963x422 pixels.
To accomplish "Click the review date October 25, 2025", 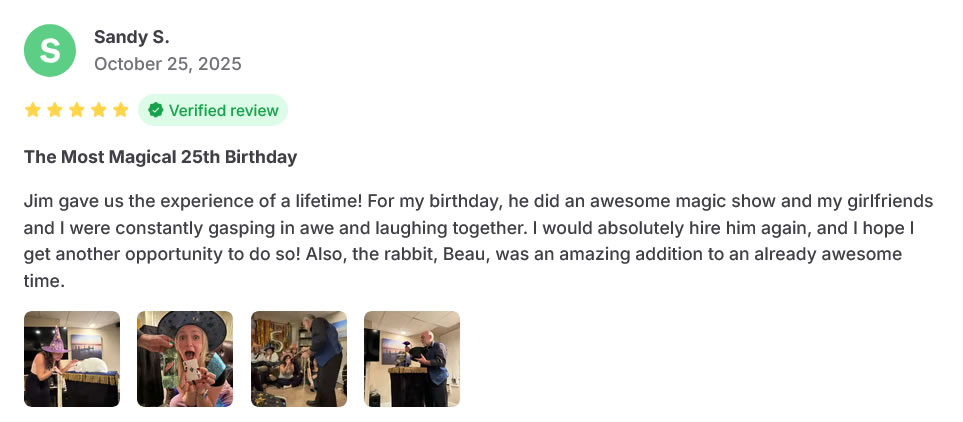I will coord(167,64).
